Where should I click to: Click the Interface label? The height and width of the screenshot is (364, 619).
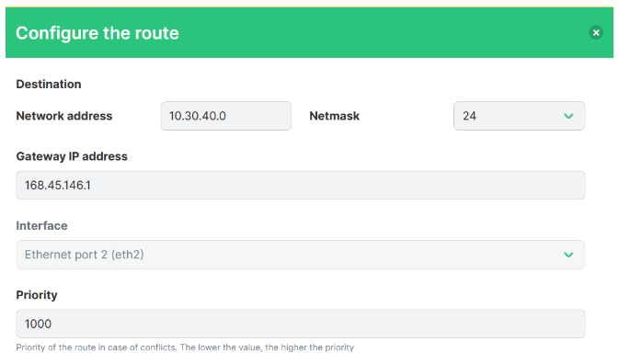tap(41, 225)
